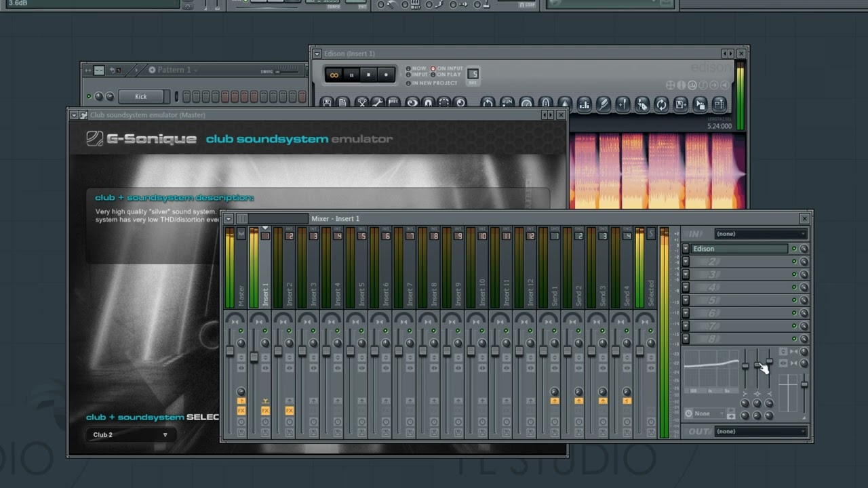
Task: Click Edison's eye view icon
Action: pyautogui.click(x=412, y=103)
